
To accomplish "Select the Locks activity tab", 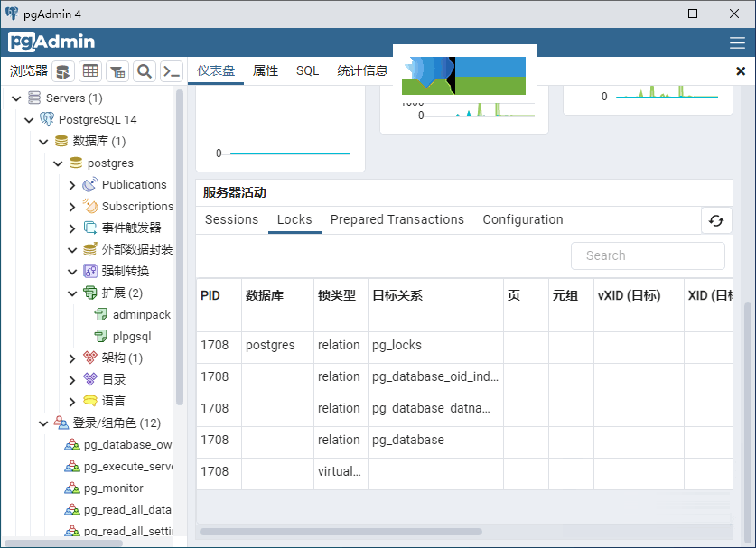I will [x=294, y=219].
